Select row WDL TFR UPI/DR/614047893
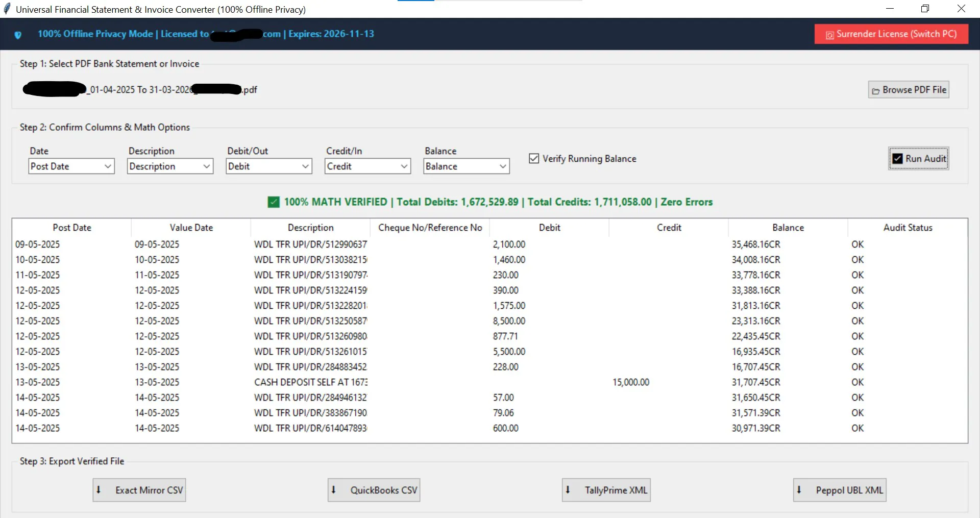The height and width of the screenshot is (518, 980). [489, 428]
